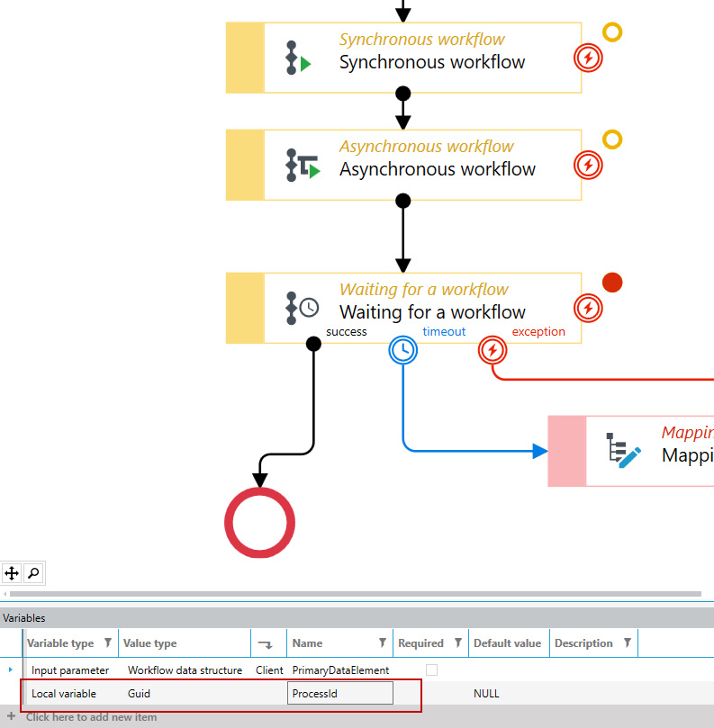Viewport: 714px width, 728px height.
Task: Click the red exception output connector below exception label
Action: coord(493,350)
